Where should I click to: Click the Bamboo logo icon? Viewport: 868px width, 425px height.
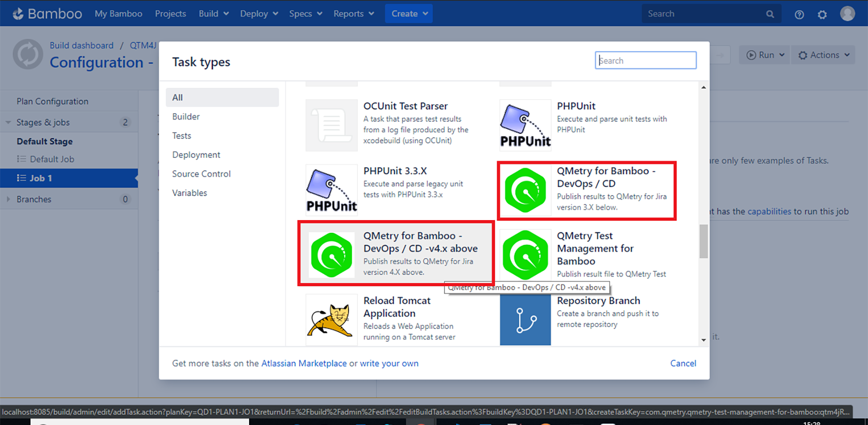click(x=18, y=14)
